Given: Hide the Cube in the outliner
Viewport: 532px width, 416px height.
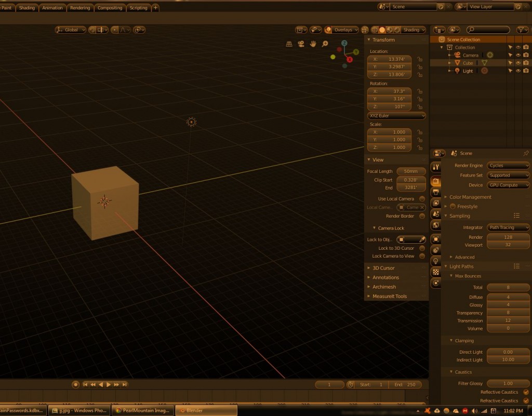Looking at the screenshot, I should [518, 63].
